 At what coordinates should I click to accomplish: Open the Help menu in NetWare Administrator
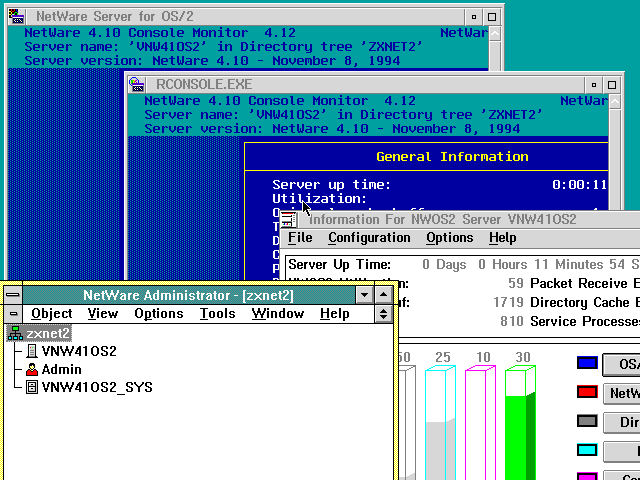coord(335,313)
